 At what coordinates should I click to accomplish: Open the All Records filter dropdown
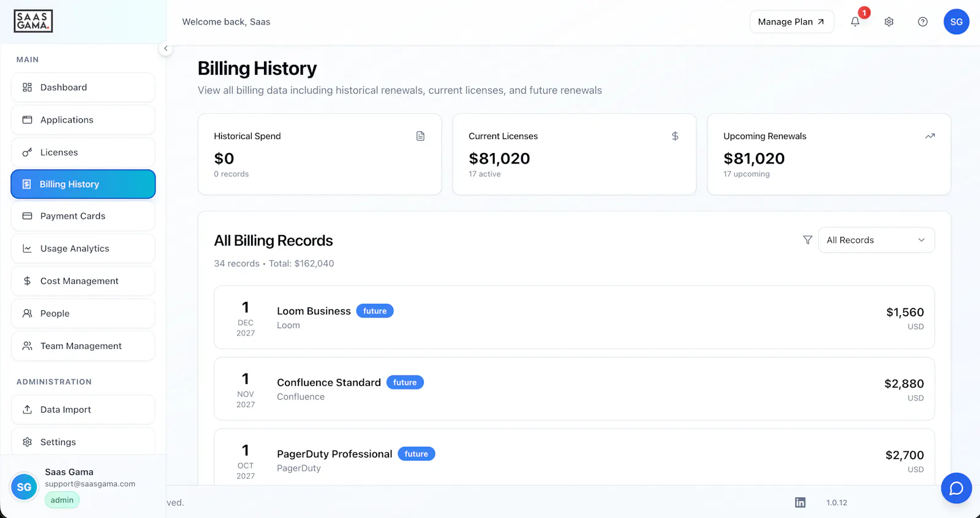tap(876, 240)
